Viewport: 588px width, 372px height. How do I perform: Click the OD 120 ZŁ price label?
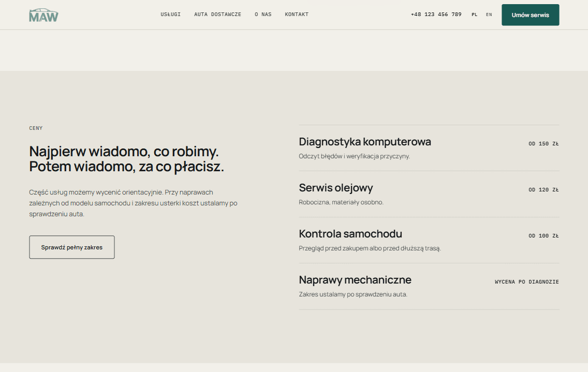(x=544, y=190)
